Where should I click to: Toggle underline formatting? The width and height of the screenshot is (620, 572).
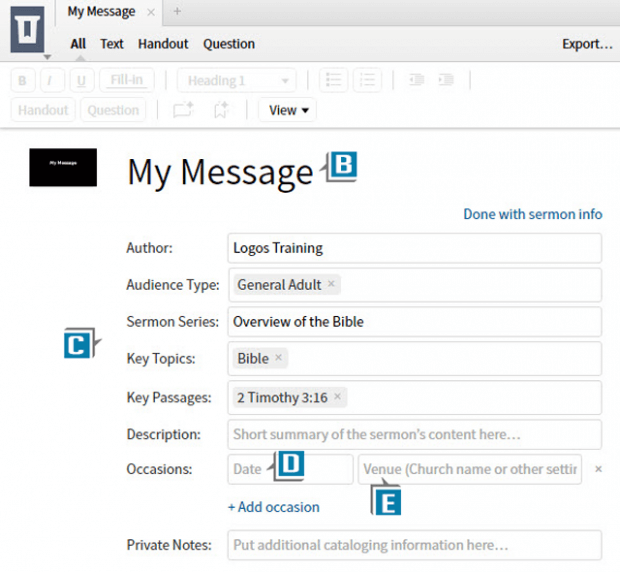[80, 80]
